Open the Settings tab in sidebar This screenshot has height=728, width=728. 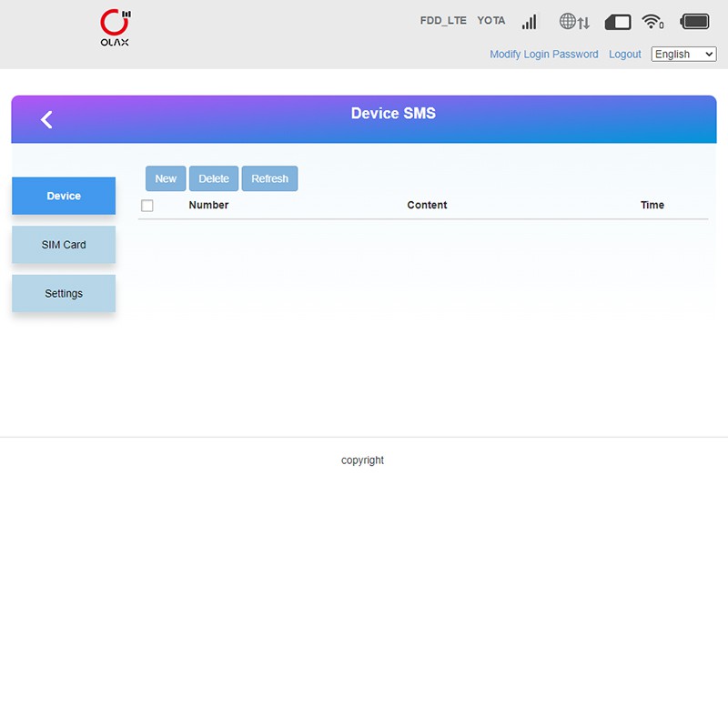(x=64, y=294)
